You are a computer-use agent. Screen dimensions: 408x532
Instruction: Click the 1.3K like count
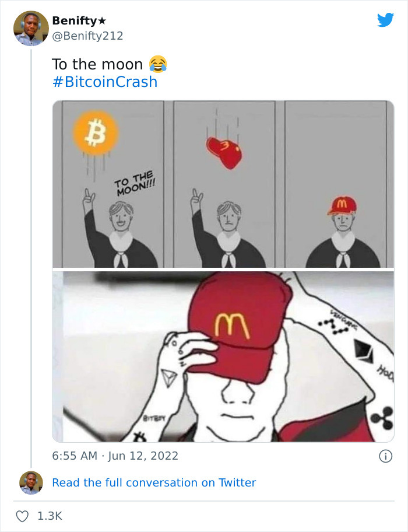point(50,516)
